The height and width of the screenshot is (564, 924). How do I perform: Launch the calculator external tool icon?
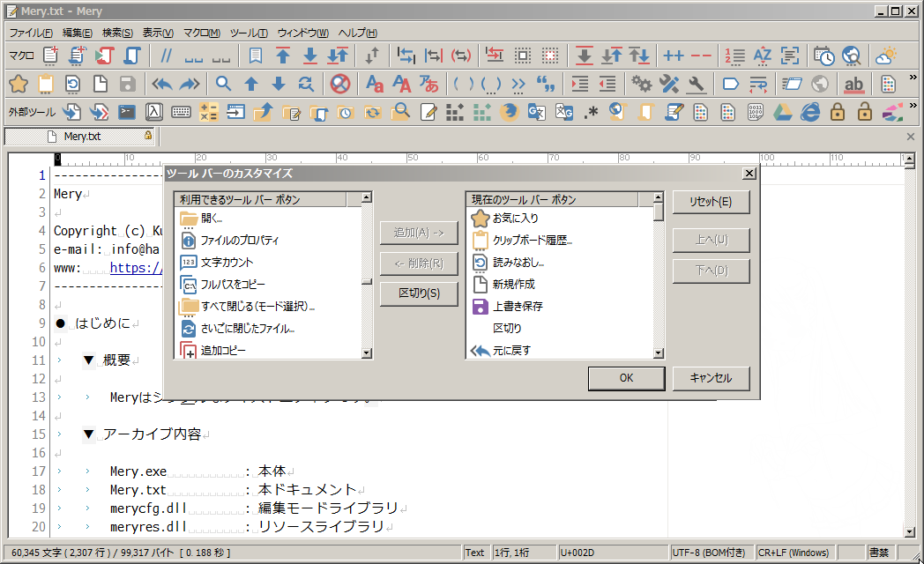click(209, 112)
